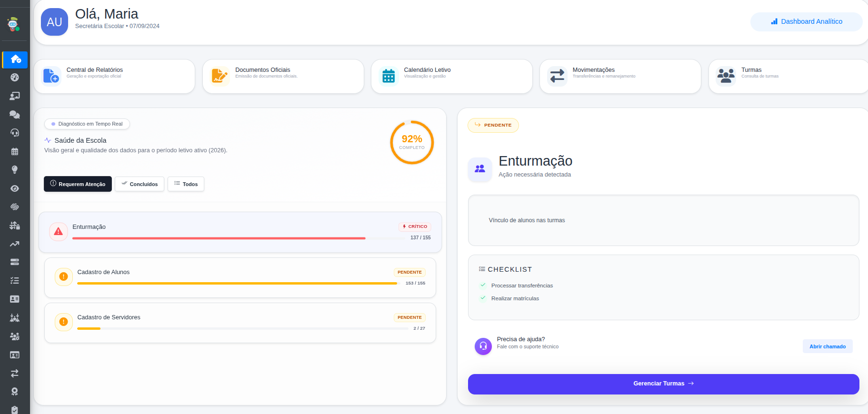Click the lightbulb icon in sidebar
868x414 pixels.
[15, 170]
